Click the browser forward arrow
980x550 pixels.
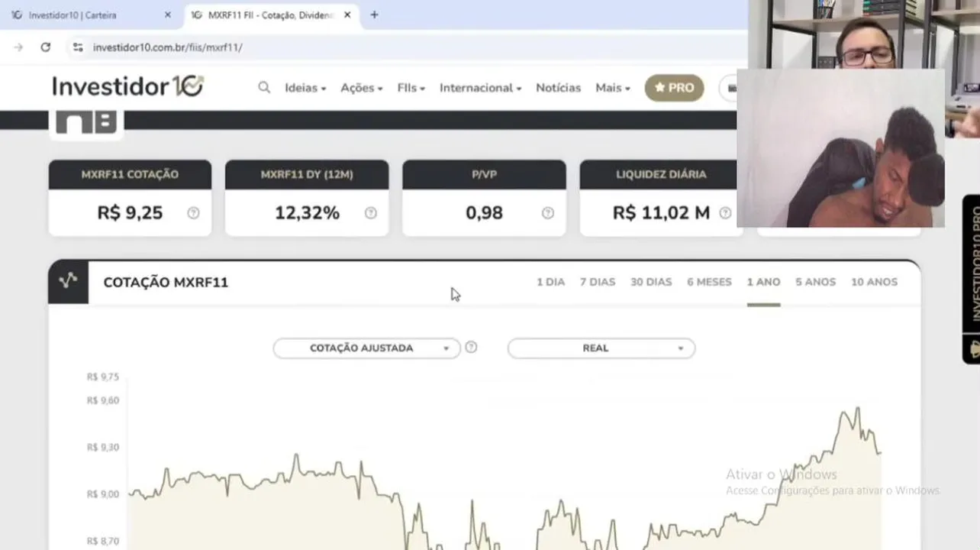[18, 47]
